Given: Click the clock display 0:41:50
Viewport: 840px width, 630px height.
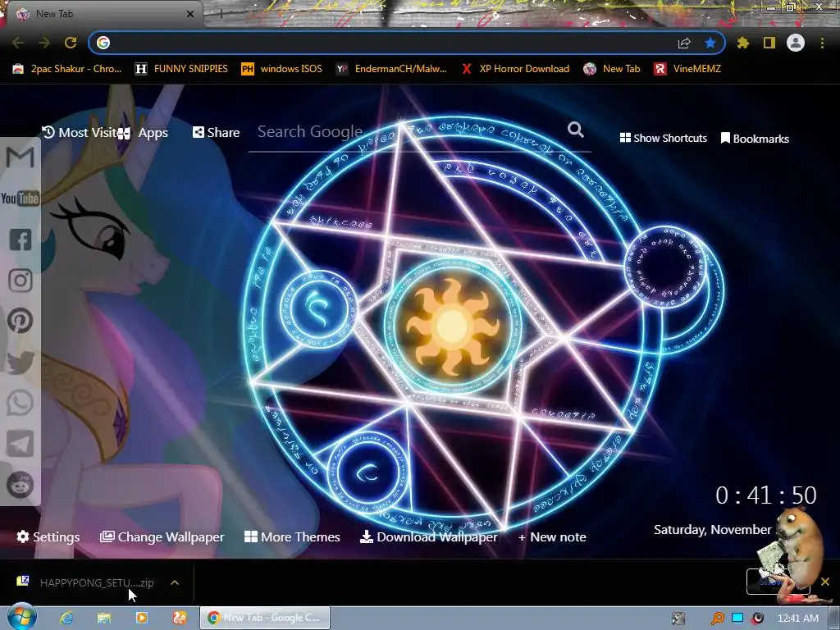Looking at the screenshot, I should 766,495.
